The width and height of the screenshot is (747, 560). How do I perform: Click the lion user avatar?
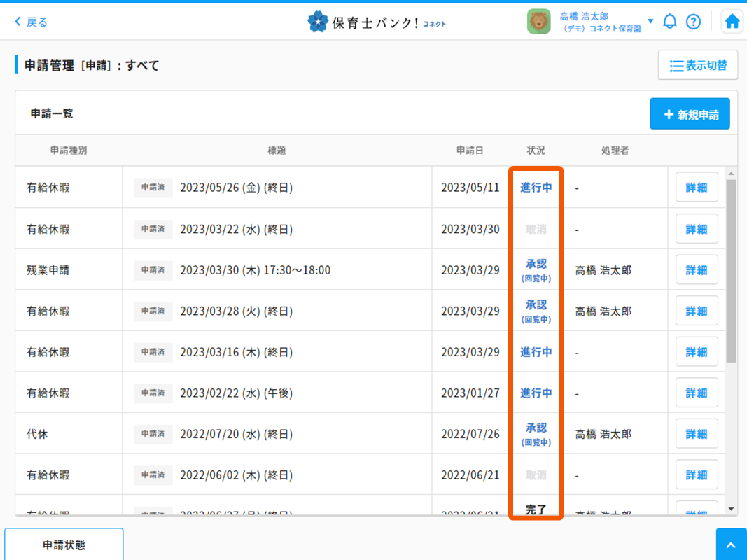[x=538, y=22]
